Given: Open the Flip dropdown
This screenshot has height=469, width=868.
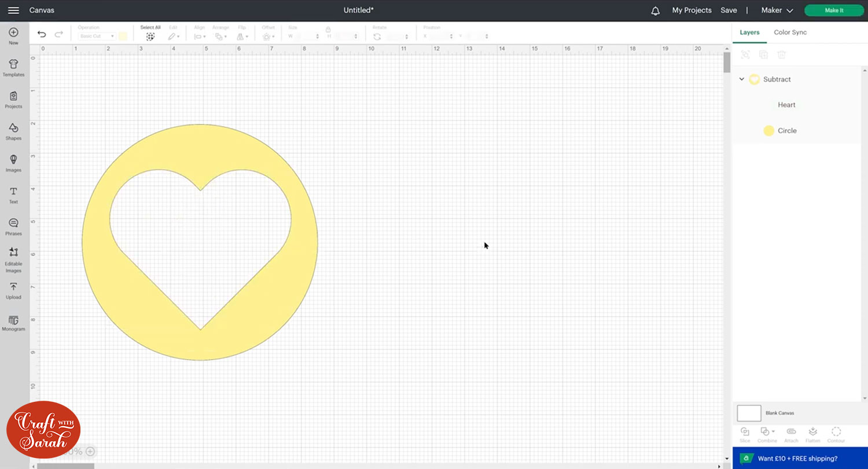Looking at the screenshot, I should 242,36.
